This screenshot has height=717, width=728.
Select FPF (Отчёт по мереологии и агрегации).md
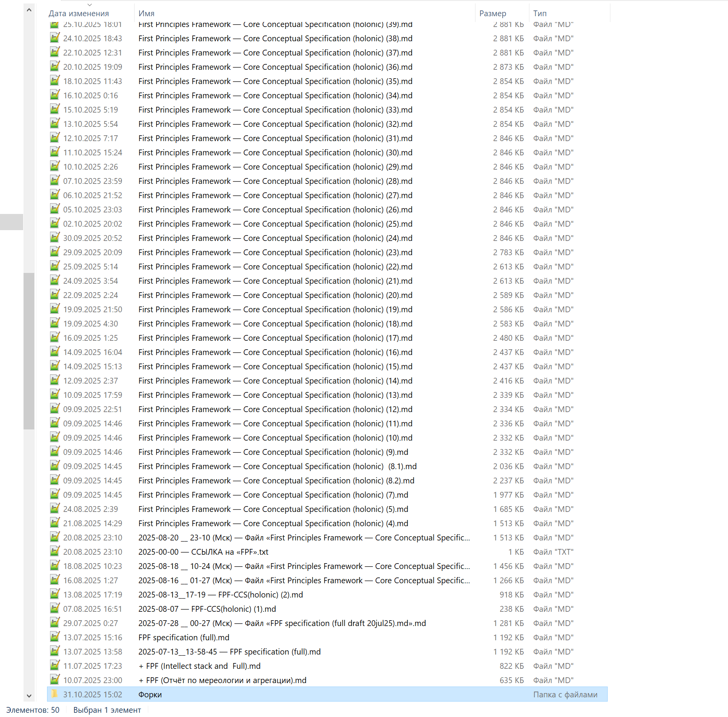click(x=222, y=680)
